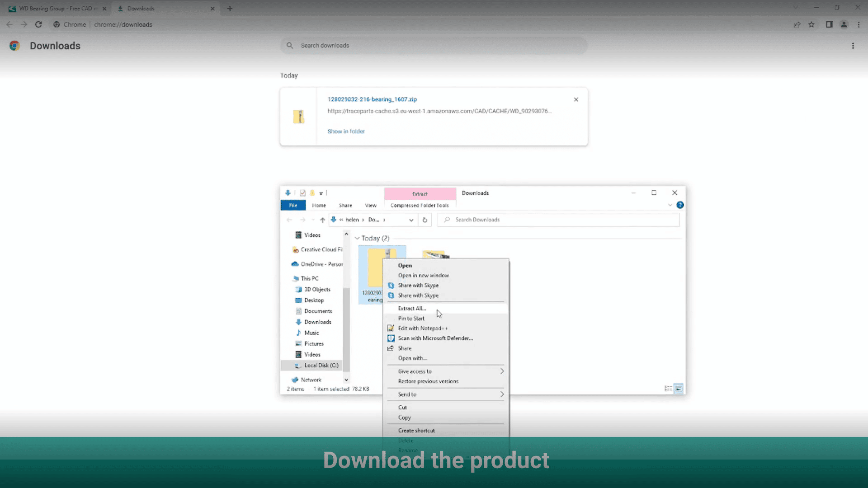Collapse the Today (2) group
The height and width of the screenshot is (488, 868).
[357, 238]
